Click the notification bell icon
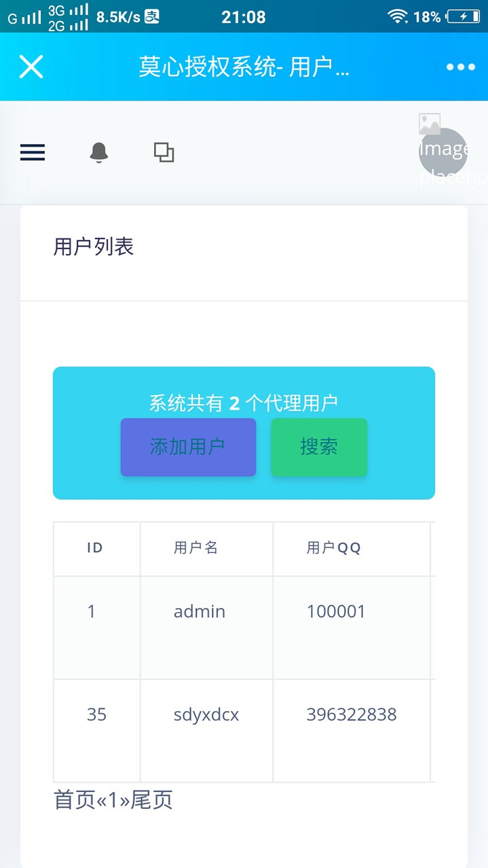488x868 pixels. point(99,152)
